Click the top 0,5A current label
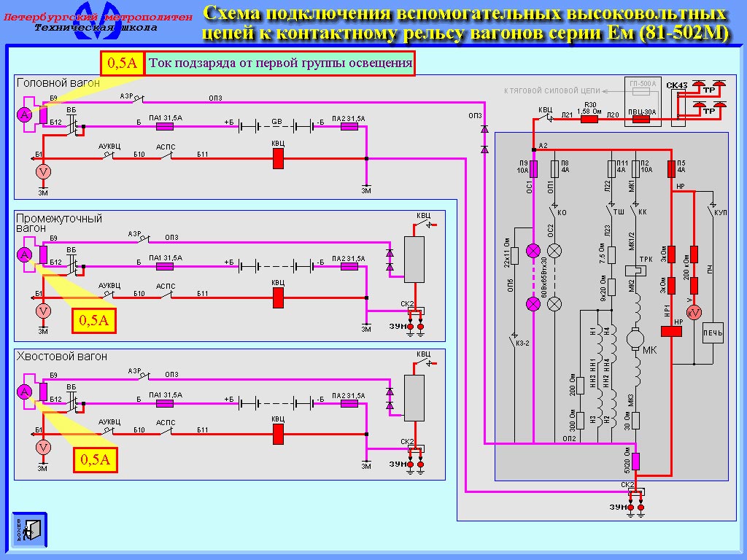 [122, 63]
